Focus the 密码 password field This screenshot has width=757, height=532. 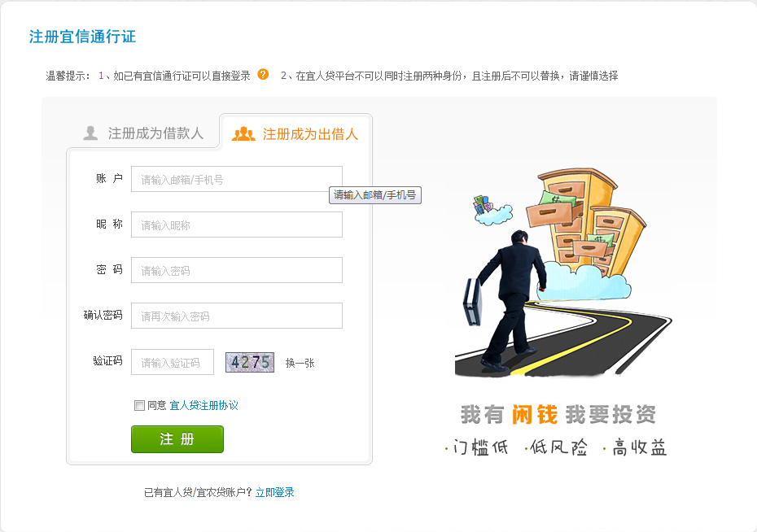click(x=237, y=270)
